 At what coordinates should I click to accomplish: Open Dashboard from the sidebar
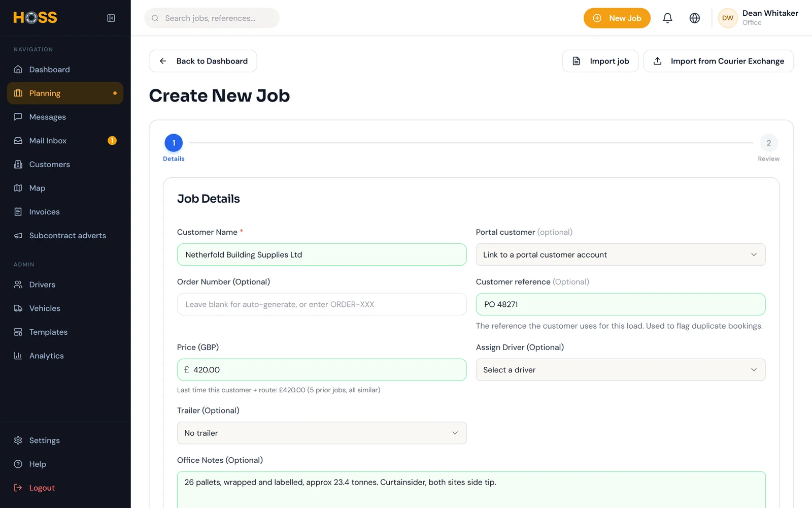(x=65, y=70)
